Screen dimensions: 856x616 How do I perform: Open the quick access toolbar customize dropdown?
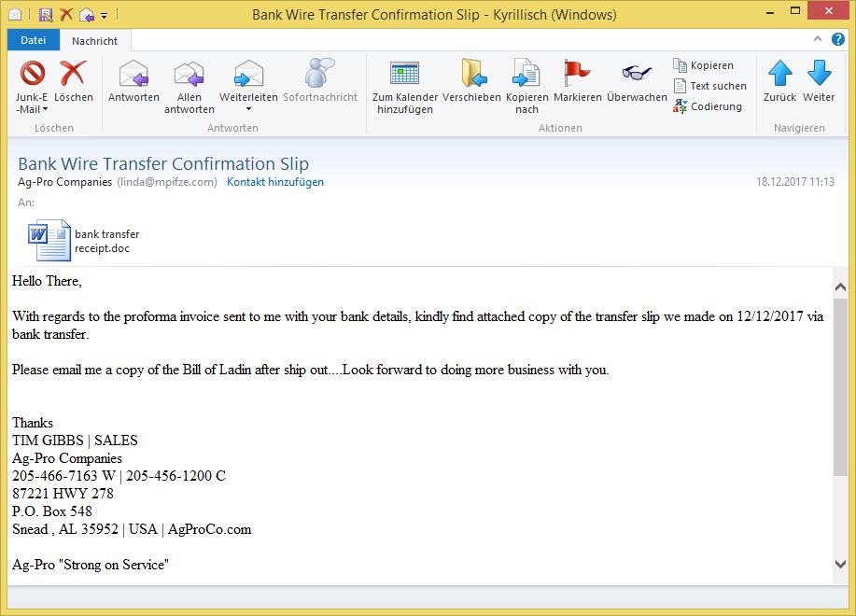104,16
